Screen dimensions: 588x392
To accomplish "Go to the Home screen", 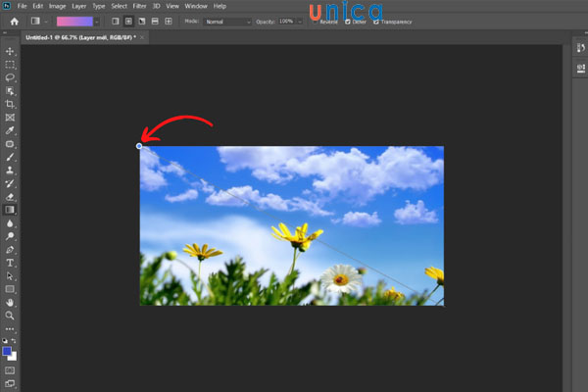I will 15,22.
